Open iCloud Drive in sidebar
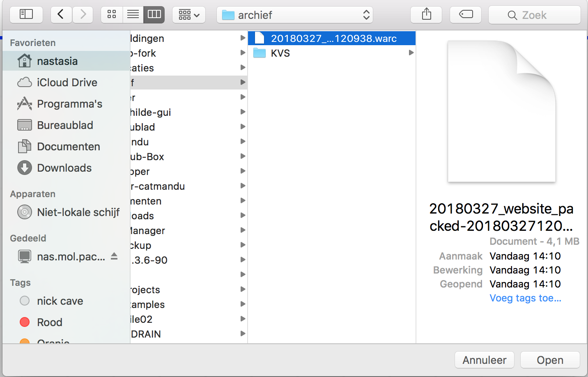The image size is (588, 377). 67,83
